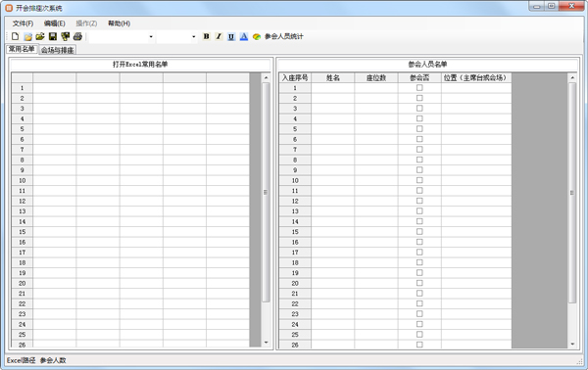
Task: Open the 帮助(H) menu
Action: click(119, 23)
